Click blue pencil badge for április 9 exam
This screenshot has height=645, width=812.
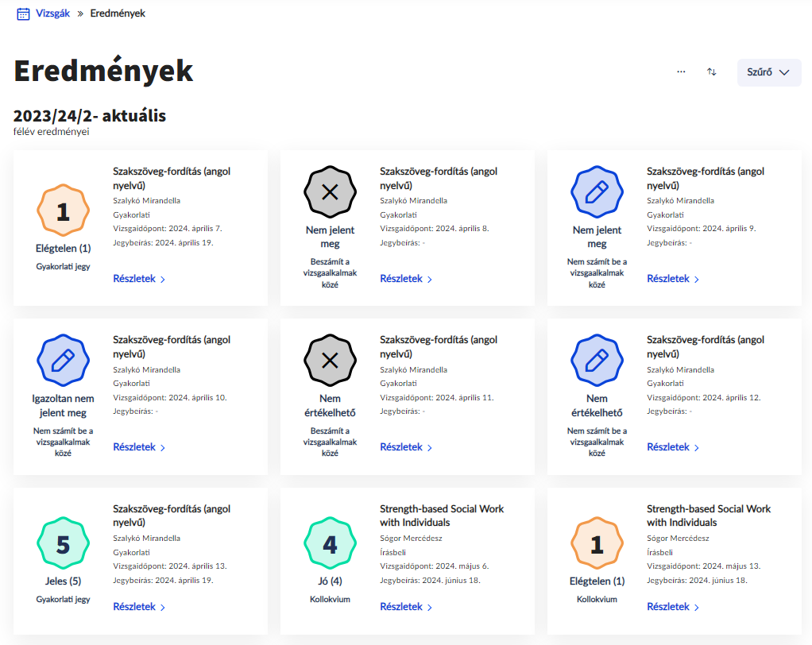tap(597, 192)
